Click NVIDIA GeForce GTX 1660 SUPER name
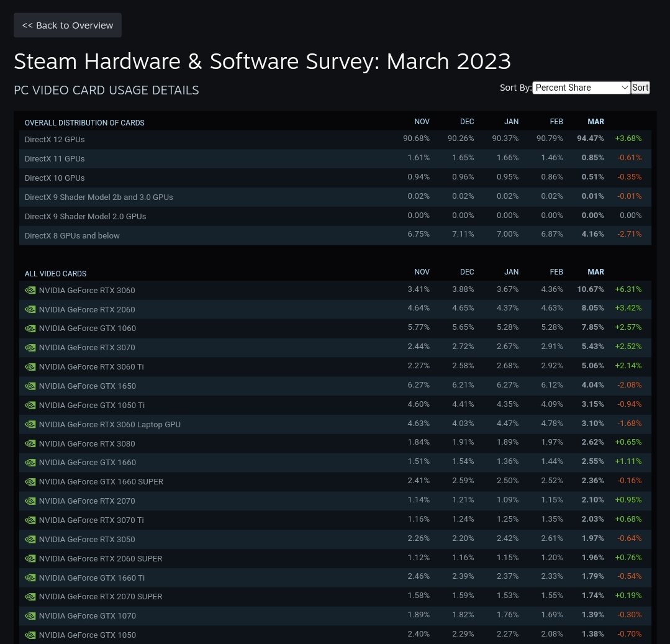The height and width of the screenshot is (644, 670). click(101, 482)
